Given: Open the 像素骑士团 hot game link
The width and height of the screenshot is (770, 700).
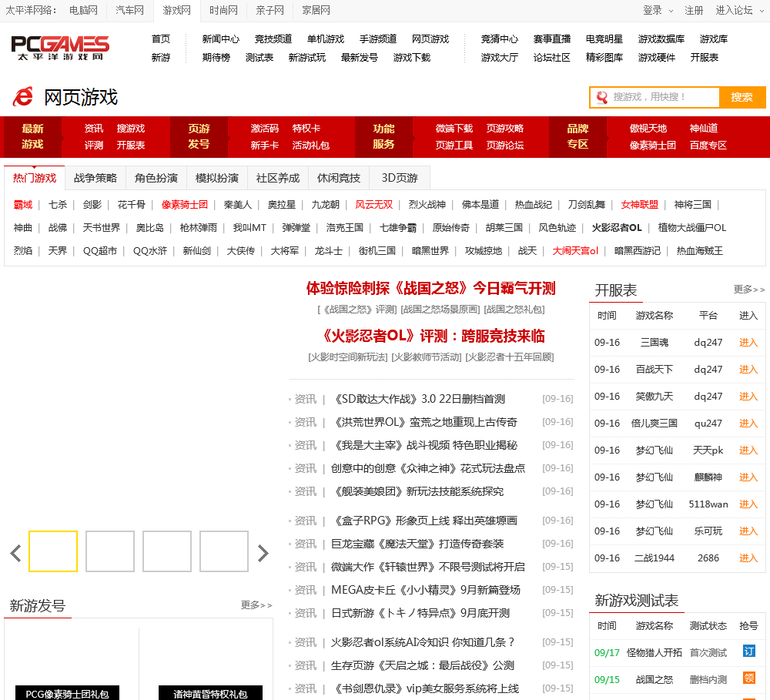Looking at the screenshot, I should 185,204.
